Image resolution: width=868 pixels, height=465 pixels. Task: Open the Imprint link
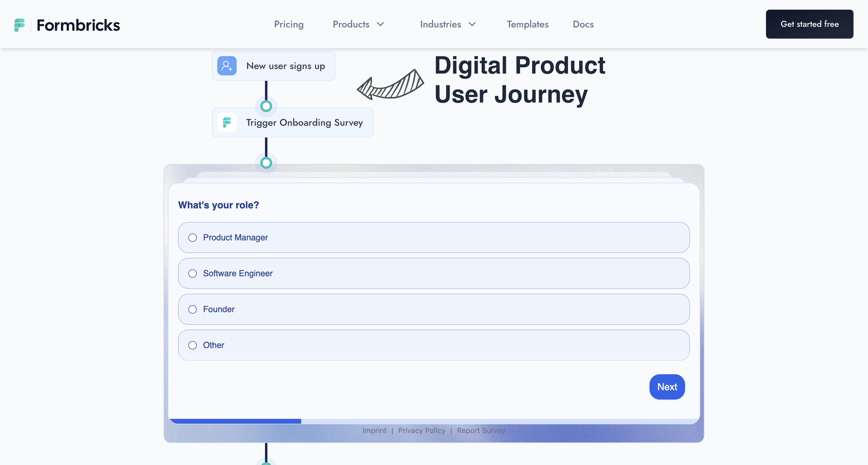(374, 431)
